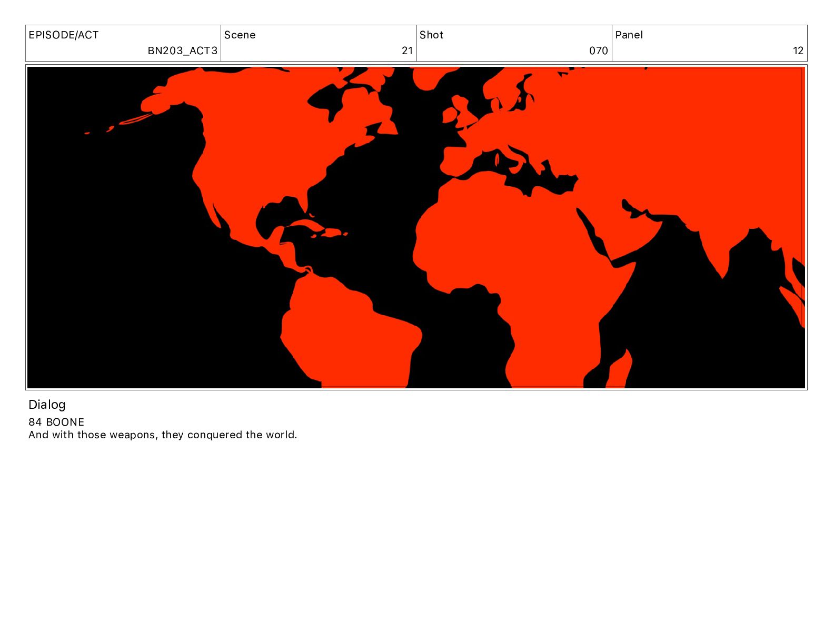Select the BN203_ACT3 episode value
The width and height of the screenshot is (834, 644).
pos(182,51)
